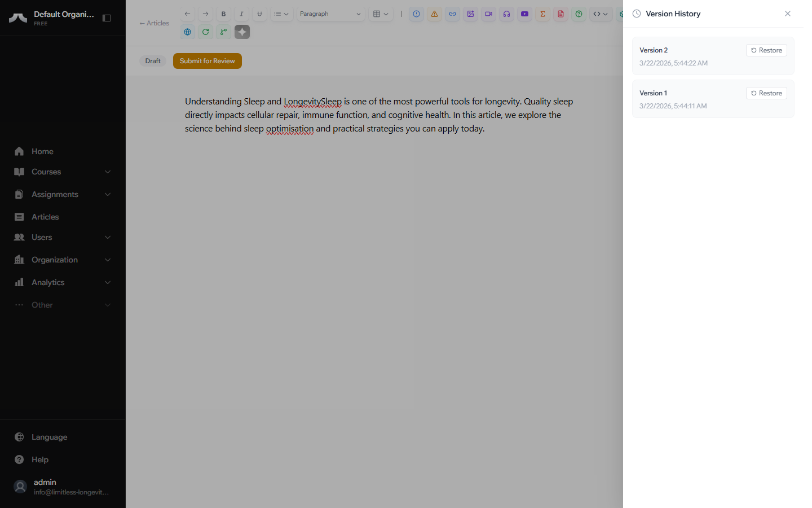The height and width of the screenshot is (508, 812).
Task: Close the Version History panel
Action: [788, 14]
